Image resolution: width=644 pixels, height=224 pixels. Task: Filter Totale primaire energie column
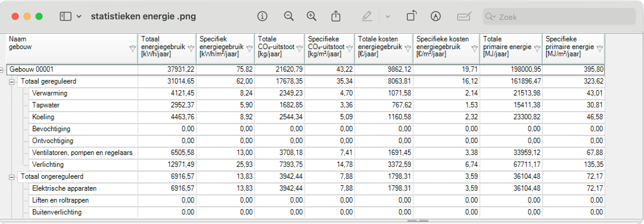[537, 48]
